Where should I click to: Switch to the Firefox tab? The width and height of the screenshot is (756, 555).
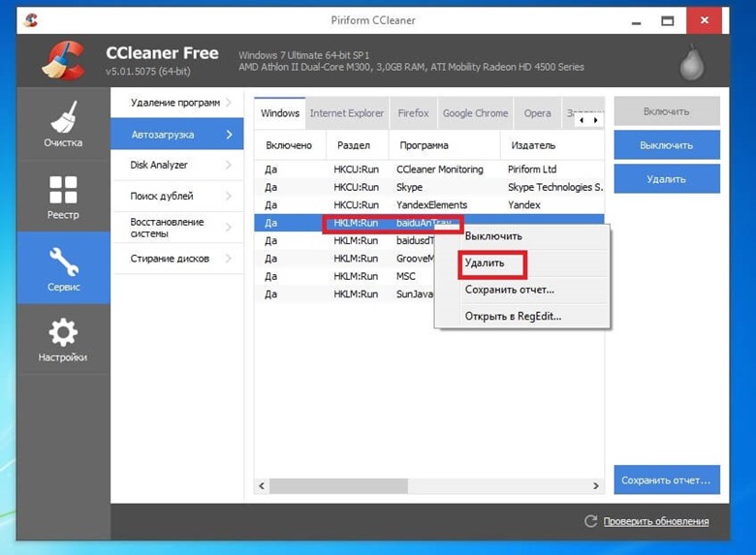[x=413, y=113]
